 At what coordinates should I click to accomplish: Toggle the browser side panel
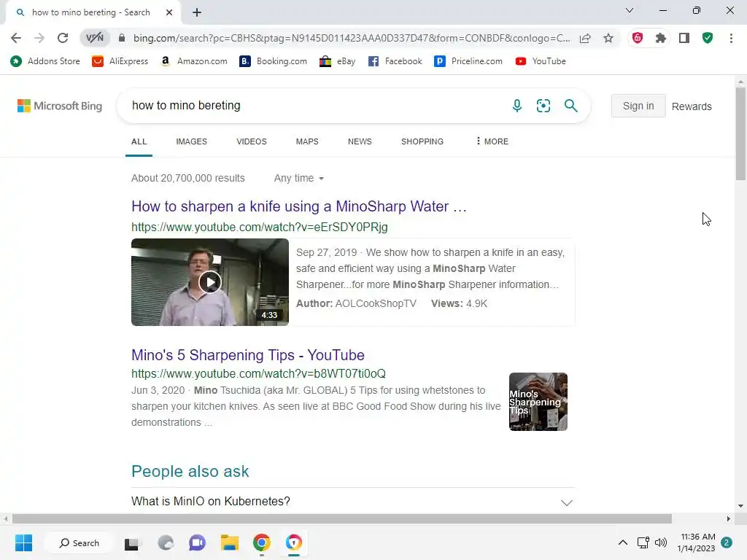click(x=684, y=38)
